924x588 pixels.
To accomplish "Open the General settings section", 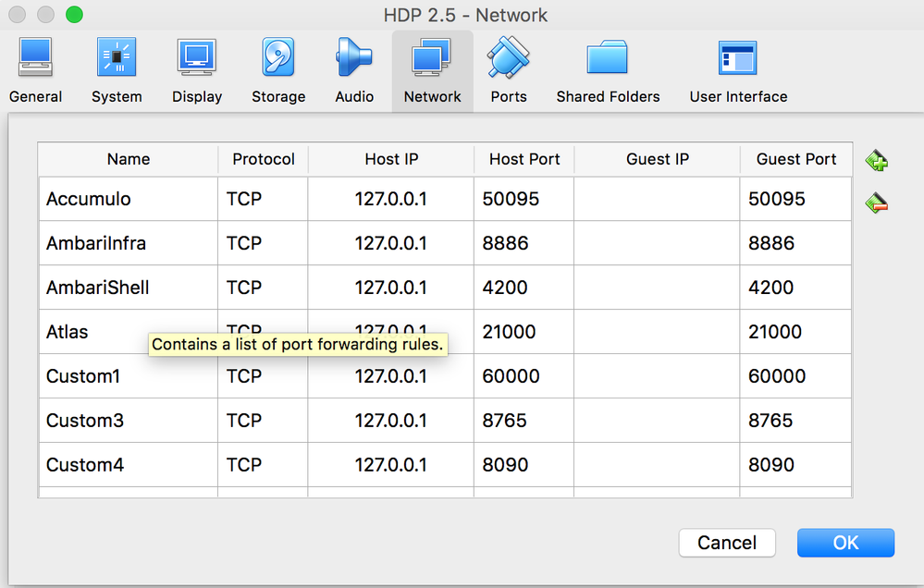I will (35, 71).
